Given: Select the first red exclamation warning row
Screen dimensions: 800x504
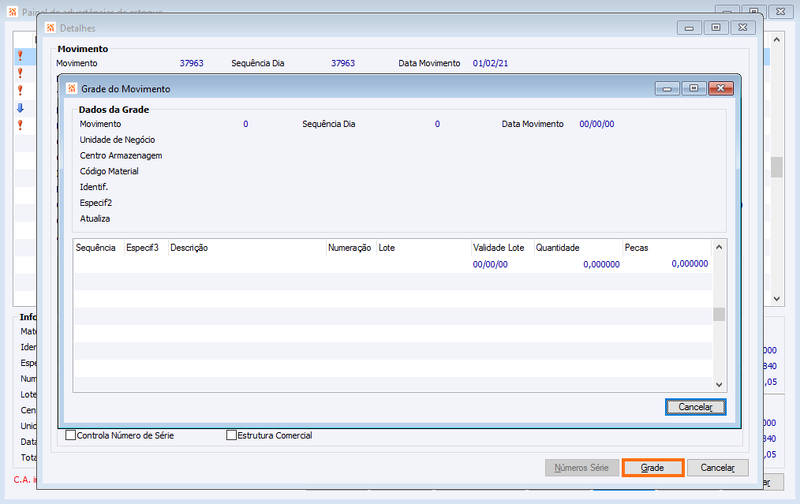Looking at the screenshot, I should pos(20,56).
